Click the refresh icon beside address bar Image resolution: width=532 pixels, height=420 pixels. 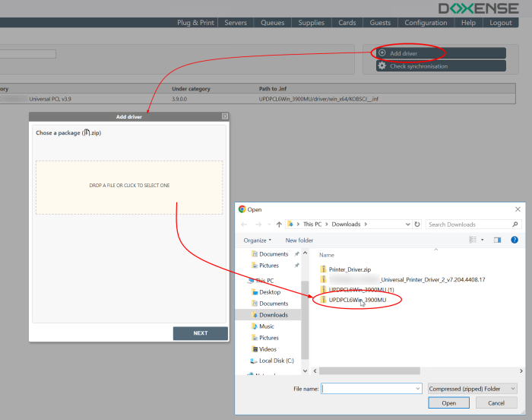(x=417, y=224)
